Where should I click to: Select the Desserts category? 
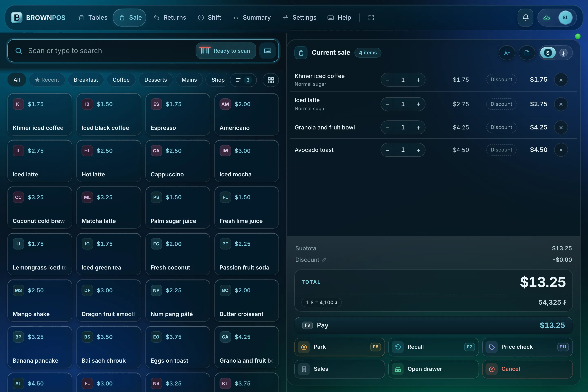(x=156, y=80)
